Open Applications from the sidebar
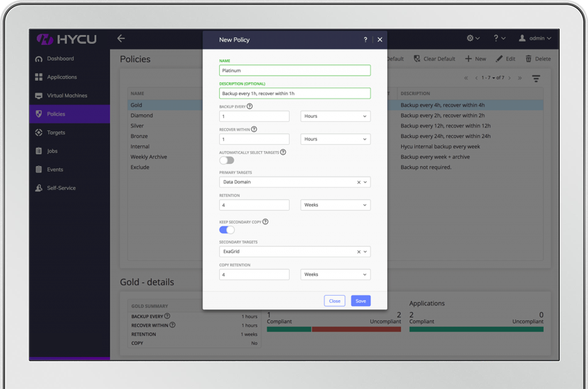The image size is (588, 389). coord(62,77)
